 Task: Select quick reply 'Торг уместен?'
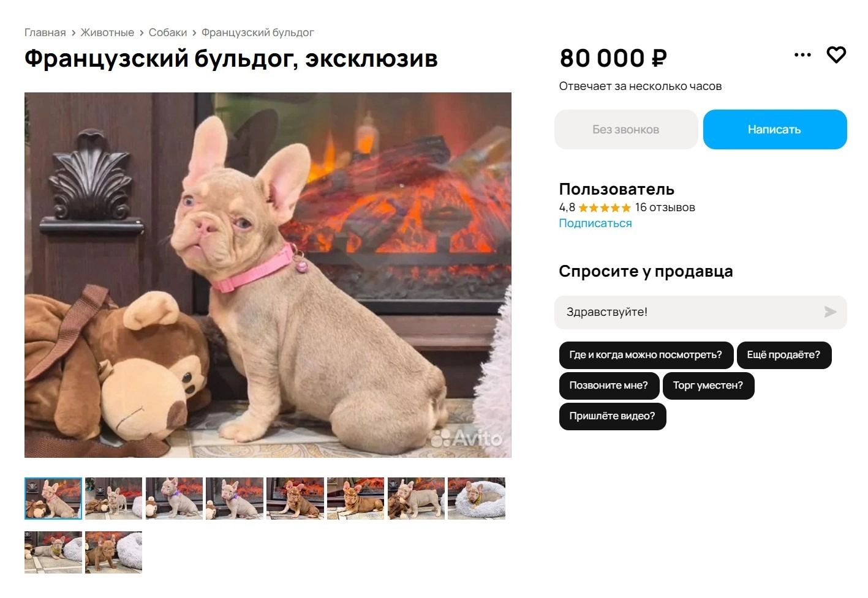(708, 386)
